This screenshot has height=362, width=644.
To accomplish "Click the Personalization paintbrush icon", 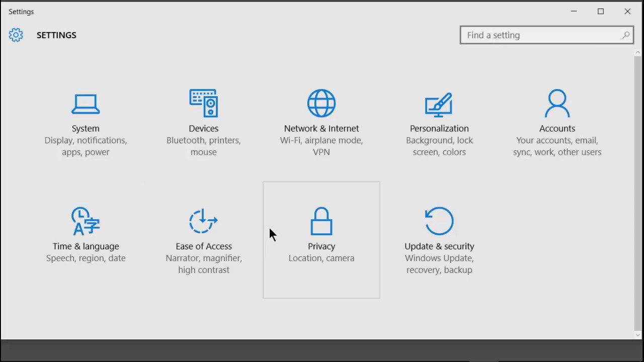I will click(439, 104).
